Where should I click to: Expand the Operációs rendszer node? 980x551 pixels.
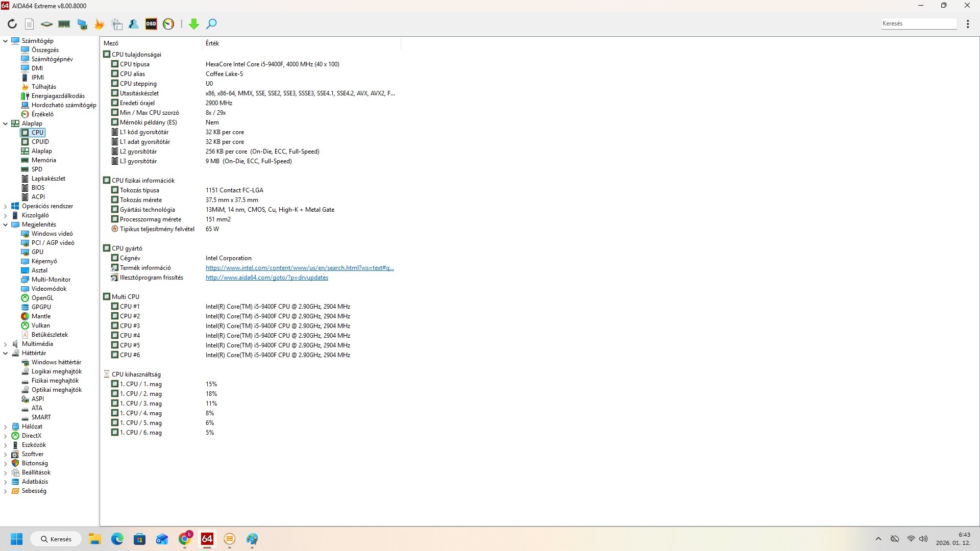pyautogui.click(x=6, y=206)
